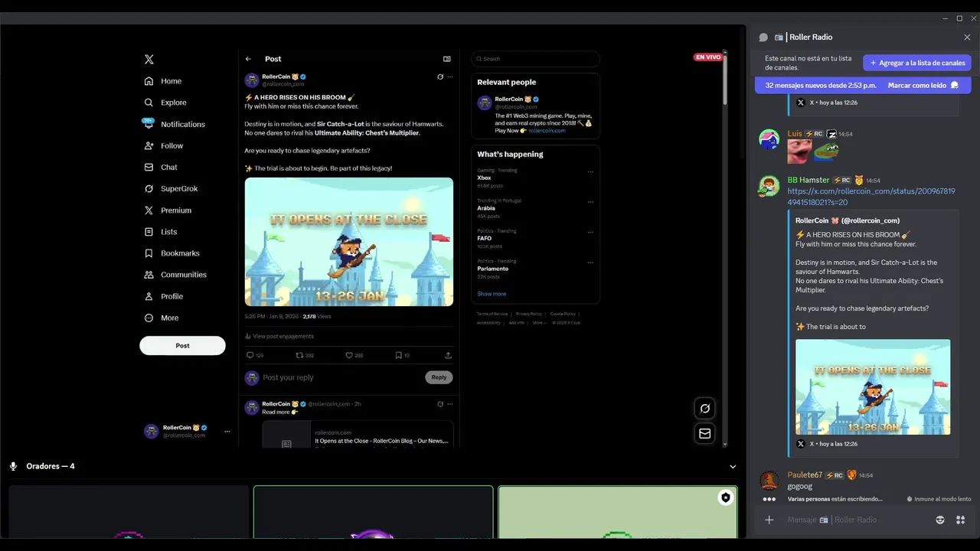Click the More circle icon in sidebar

click(x=149, y=318)
